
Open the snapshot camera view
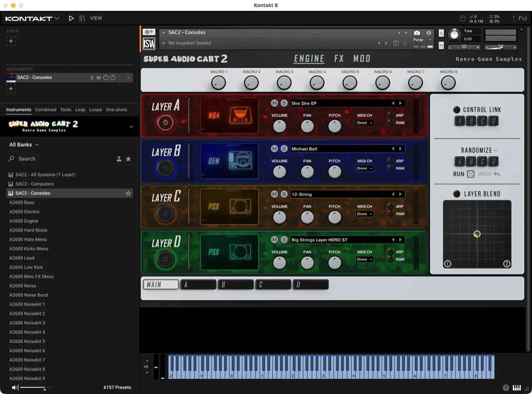[417, 33]
